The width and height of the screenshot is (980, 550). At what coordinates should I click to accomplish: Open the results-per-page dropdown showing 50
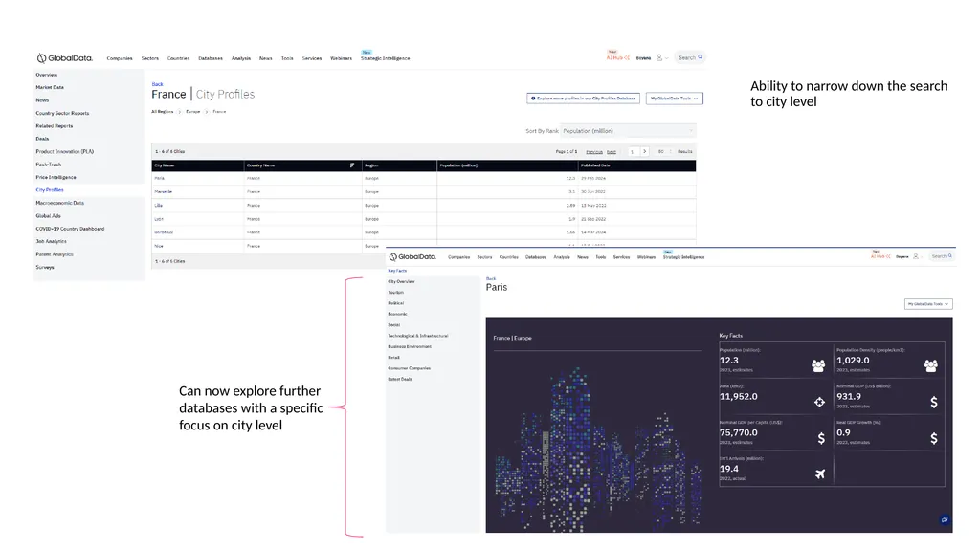coord(664,151)
